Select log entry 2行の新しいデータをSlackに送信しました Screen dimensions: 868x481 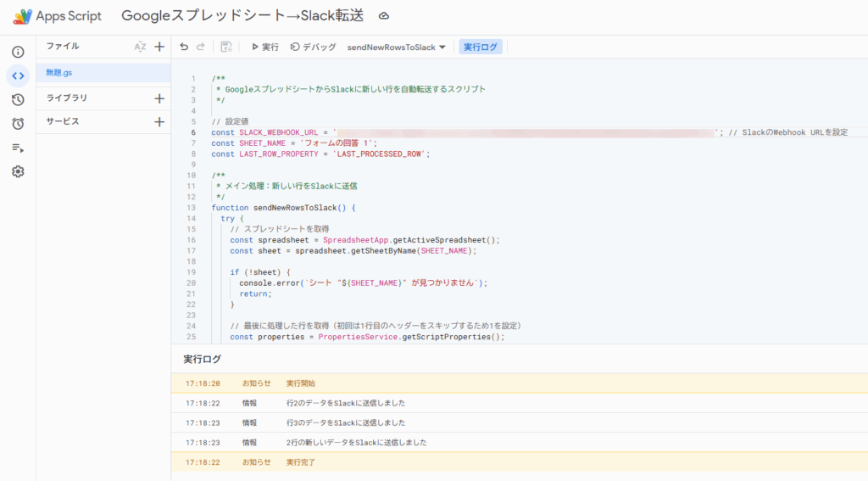tap(520, 443)
